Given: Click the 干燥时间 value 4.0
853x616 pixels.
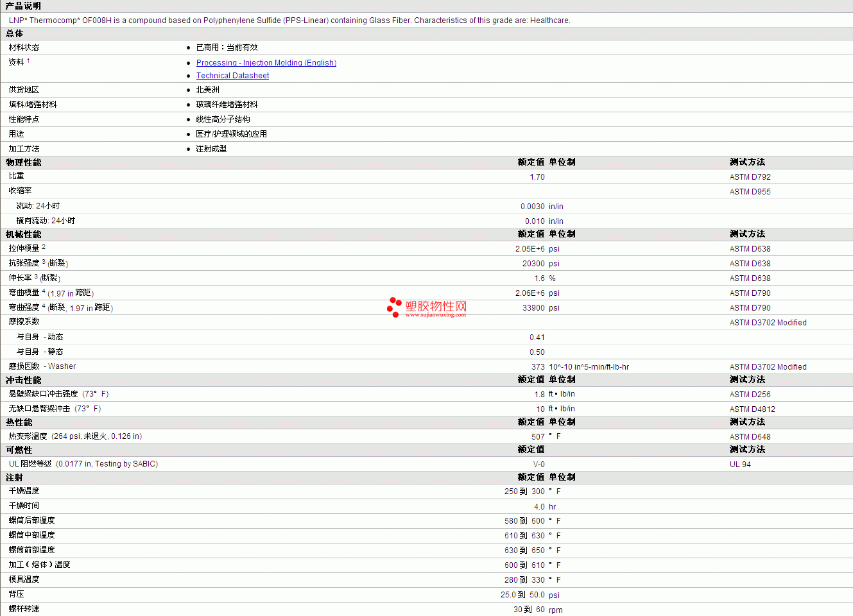Looking at the screenshot, I should tap(539, 507).
